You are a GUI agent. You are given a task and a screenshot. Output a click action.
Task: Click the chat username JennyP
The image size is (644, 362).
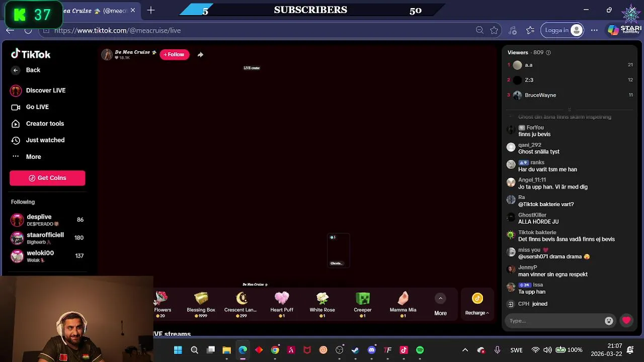528,267
